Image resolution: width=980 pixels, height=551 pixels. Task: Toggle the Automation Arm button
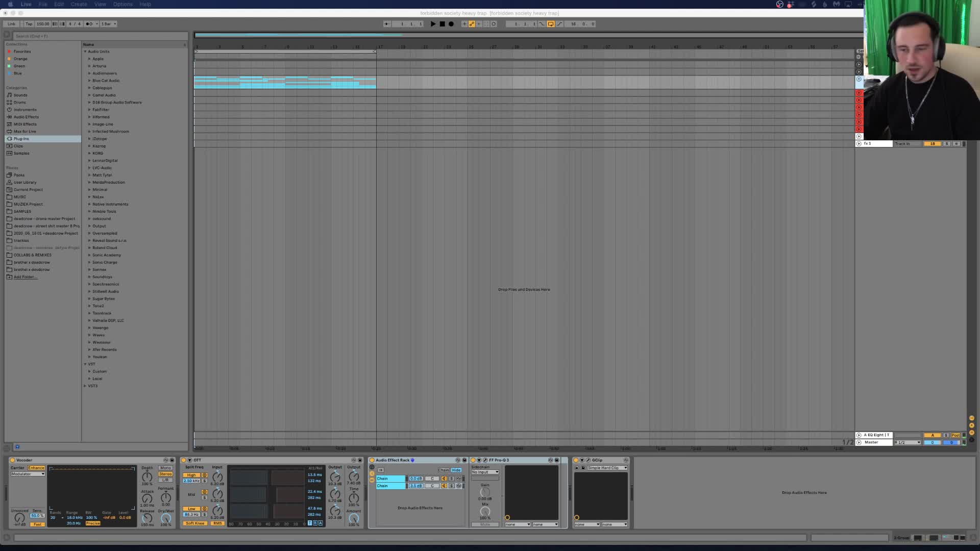point(472,24)
